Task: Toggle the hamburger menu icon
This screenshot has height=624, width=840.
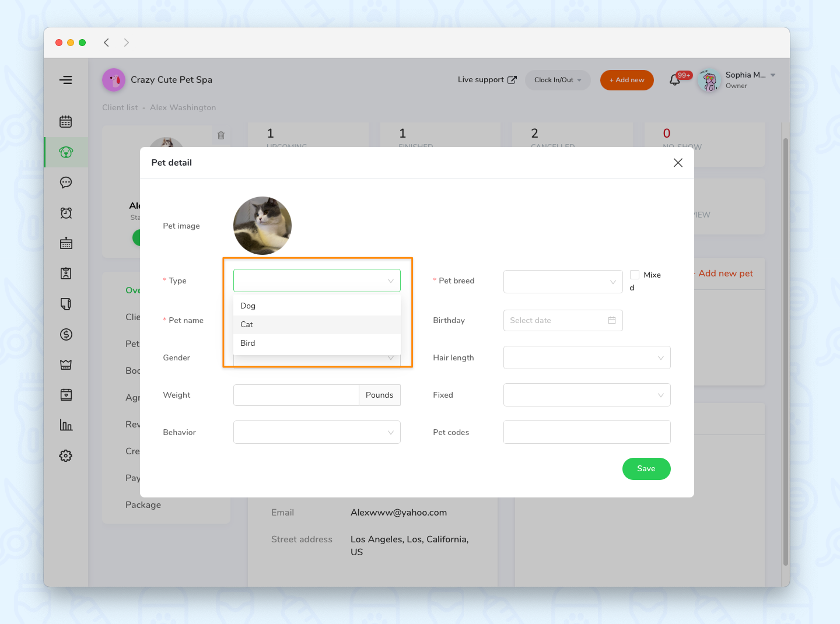Action: pos(66,80)
